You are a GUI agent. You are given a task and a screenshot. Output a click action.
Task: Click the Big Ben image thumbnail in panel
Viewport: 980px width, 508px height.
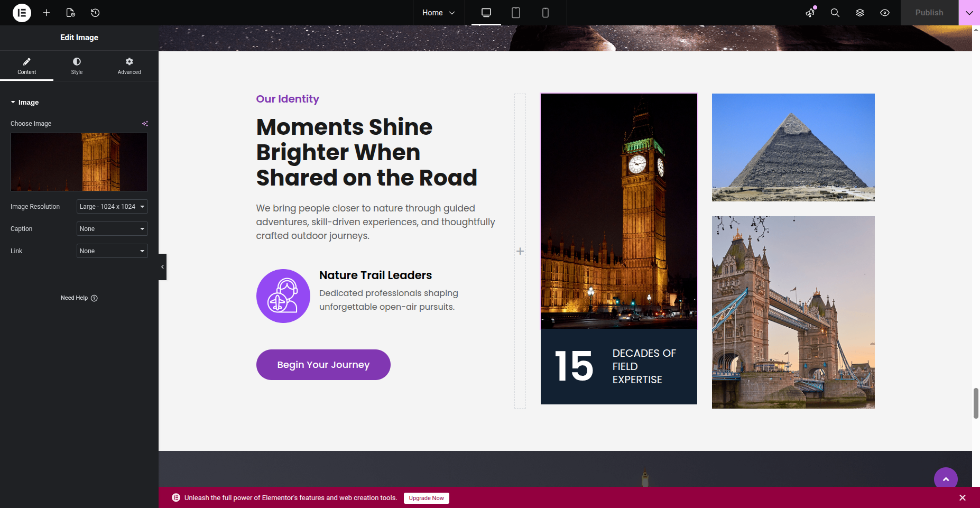click(79, 162)
